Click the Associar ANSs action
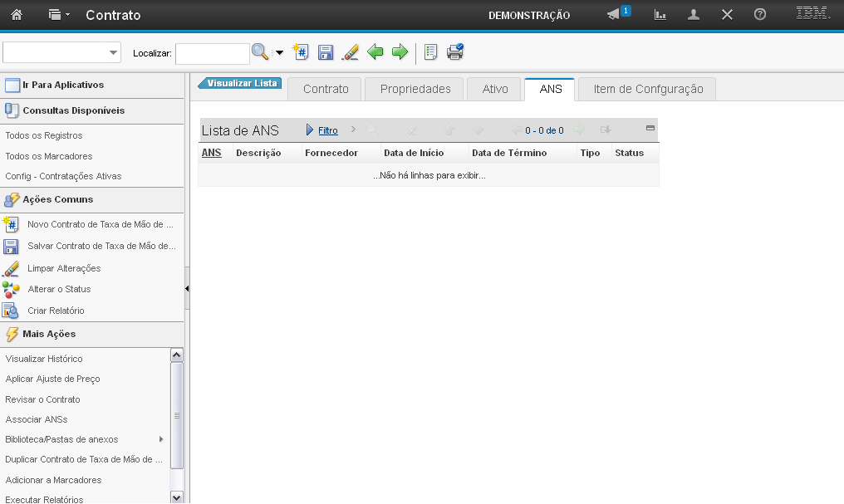 (37, 419)
